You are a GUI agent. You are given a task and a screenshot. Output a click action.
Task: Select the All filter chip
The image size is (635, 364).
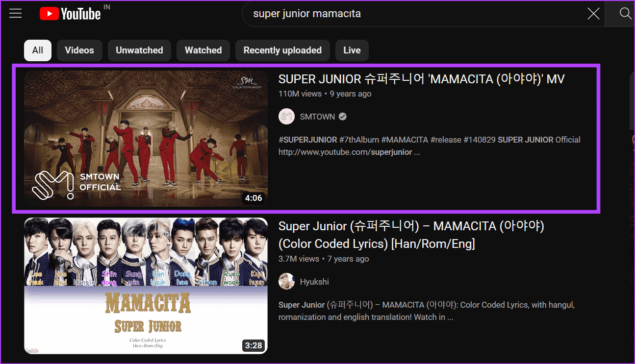[x=38, y=50]
